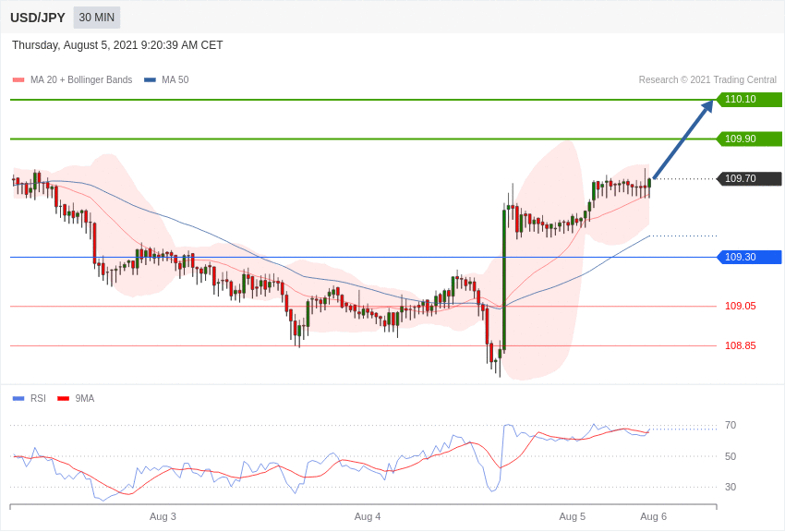Click the red 108.85 support level label
The width and height of the screenshot is (785, 532).
tap(741, 345)
